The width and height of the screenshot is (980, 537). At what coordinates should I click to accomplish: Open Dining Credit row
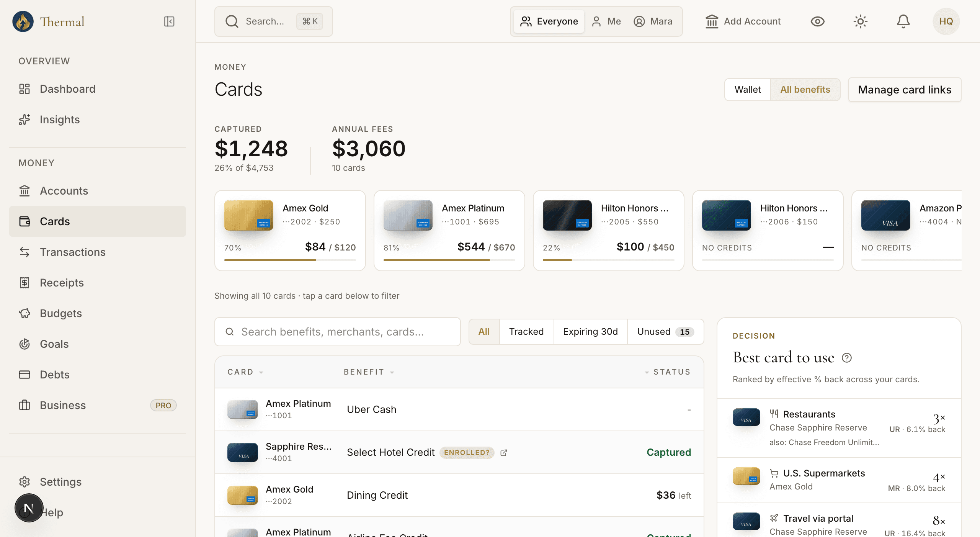click(x=459, y=495)
